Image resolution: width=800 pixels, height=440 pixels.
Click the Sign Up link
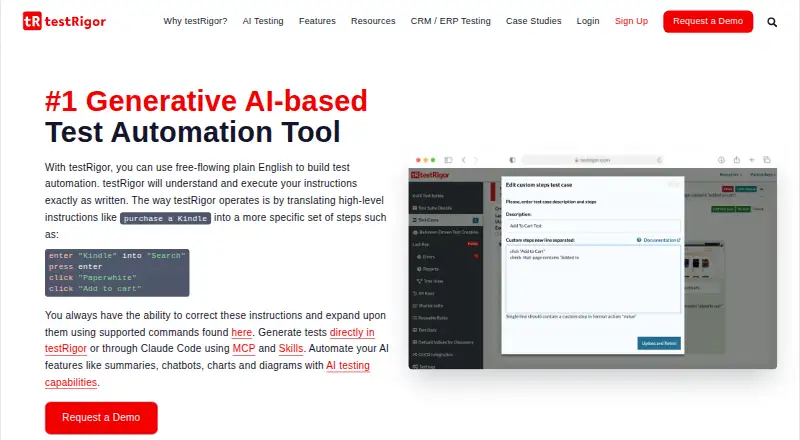click(631, 21)
